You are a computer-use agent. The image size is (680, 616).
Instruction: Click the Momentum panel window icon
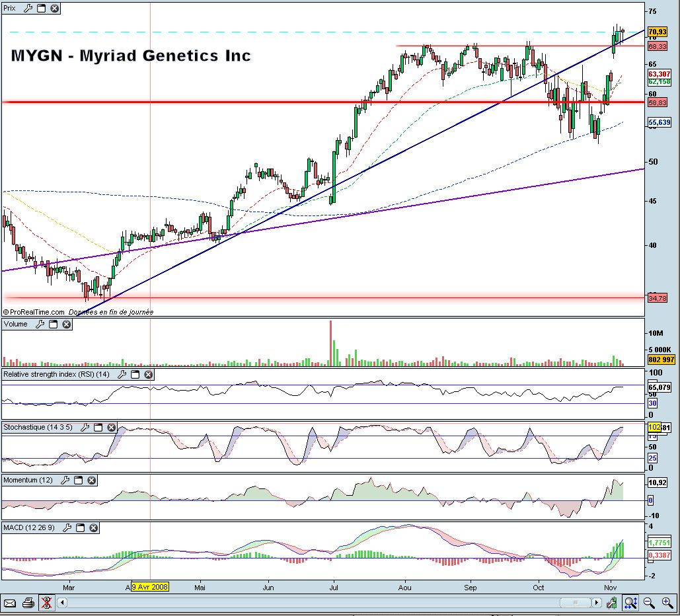pos(78,481)
